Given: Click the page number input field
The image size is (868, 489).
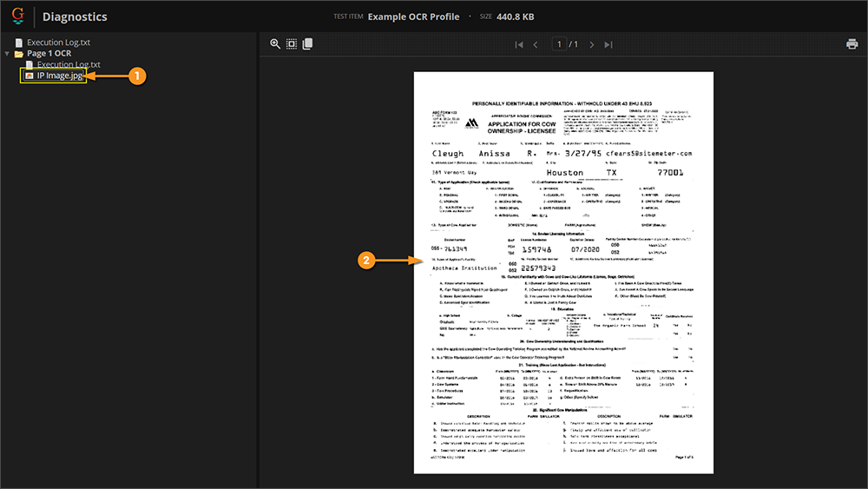Looking at the screenshot, I should (559, 44).
